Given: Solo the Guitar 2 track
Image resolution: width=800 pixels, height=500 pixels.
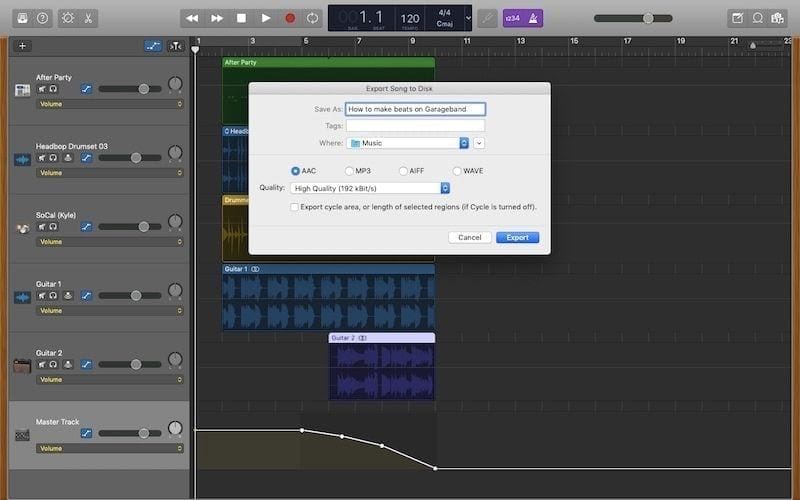Looking at the screenshot, I should pyautogui.click(x=53, y=364).
